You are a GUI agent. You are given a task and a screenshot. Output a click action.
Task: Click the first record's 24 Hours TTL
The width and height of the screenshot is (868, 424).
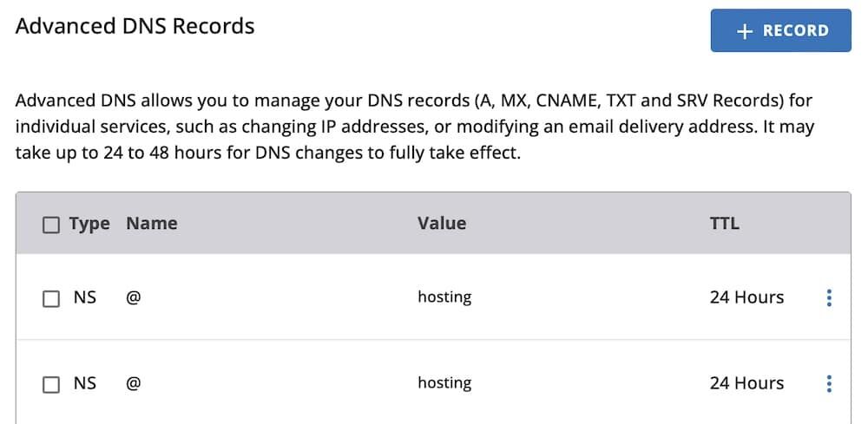[746, 297]
